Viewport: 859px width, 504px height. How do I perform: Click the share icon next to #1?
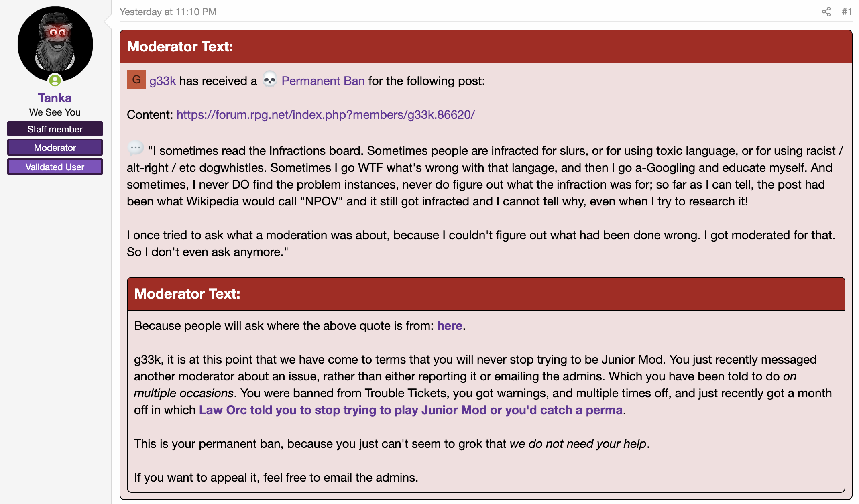(x=826, y=12)
